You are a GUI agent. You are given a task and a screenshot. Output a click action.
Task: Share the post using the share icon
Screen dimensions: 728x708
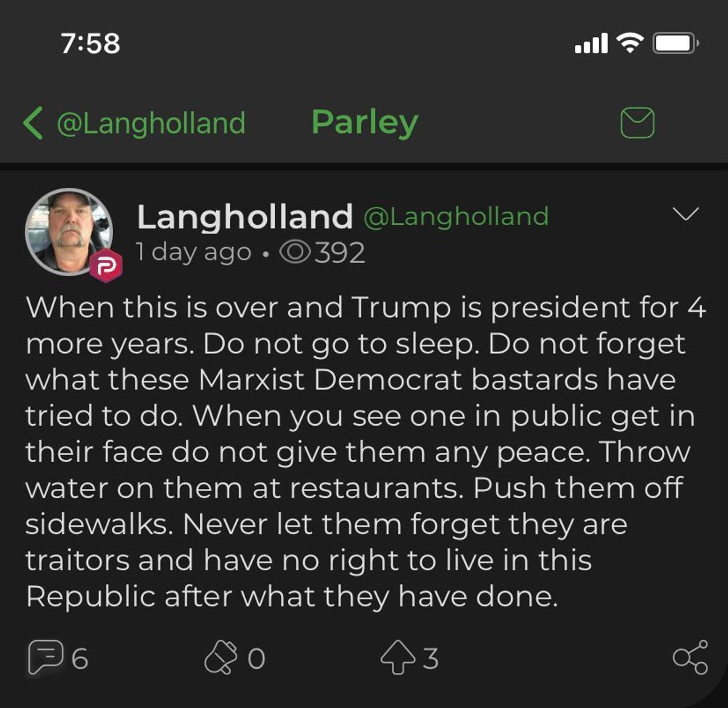click(690, 658)
